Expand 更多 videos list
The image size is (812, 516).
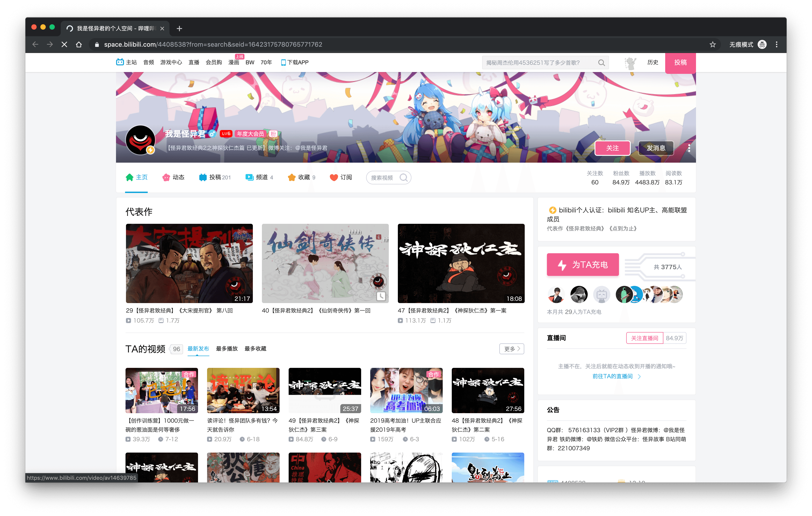(x=511, y=349)
